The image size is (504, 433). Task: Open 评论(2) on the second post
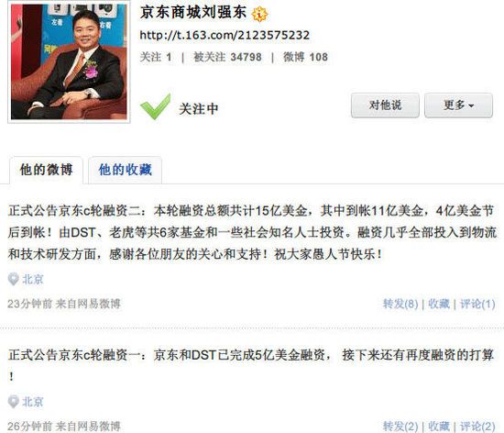(x=477, y=427)
